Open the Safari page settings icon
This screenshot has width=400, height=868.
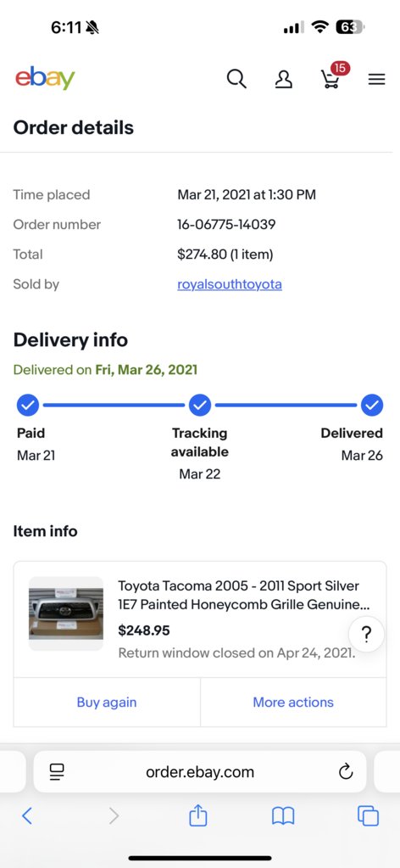tap(57, 771)
